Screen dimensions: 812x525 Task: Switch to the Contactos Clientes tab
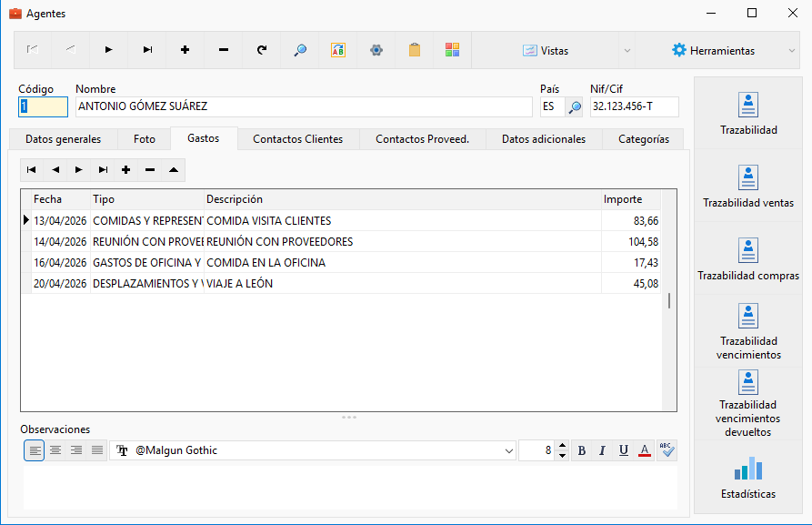pyautogui.click(x=297, y=139)
